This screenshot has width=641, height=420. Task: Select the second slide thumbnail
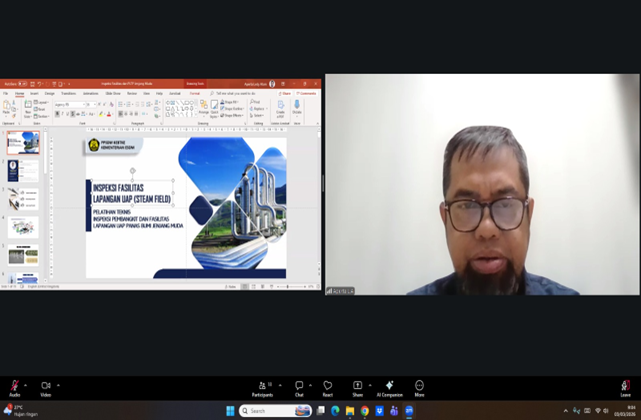click(x=24, y=171)
